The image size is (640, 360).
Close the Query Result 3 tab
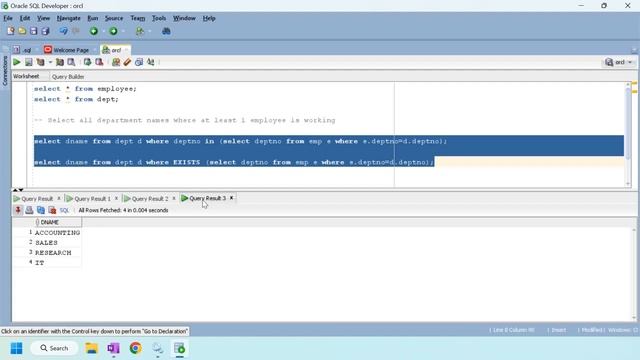(231, 198)
